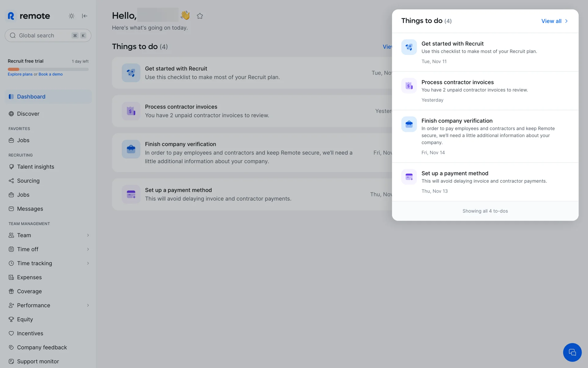The image size is (588, 368).
Task: Collapse the sidebar with arrow icon
Action: click(x=85, y=16)
